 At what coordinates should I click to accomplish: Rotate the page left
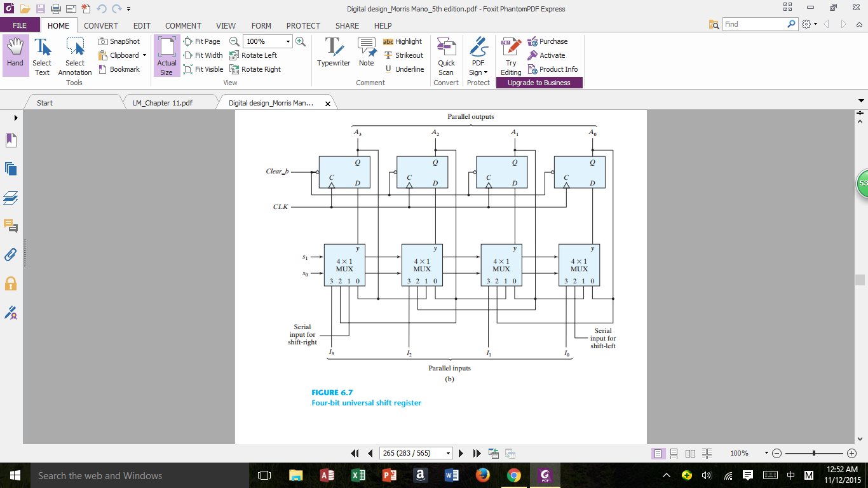tap(253, 55)
